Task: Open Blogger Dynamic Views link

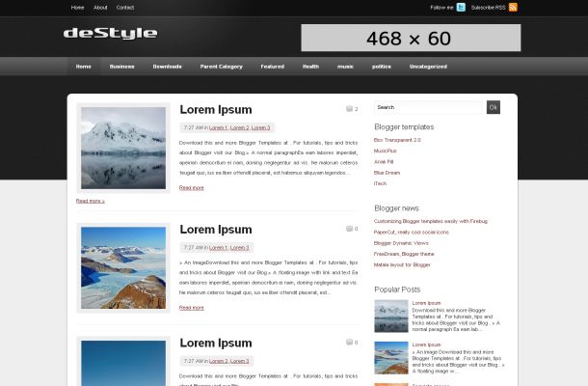Action: (x=401, y=243)
